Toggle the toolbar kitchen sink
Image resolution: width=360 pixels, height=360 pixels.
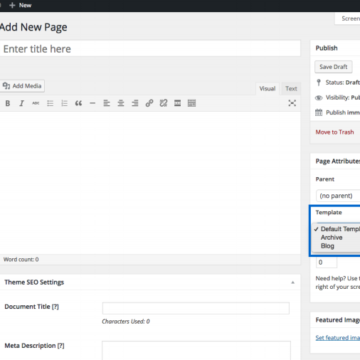(x=192, y=103)
